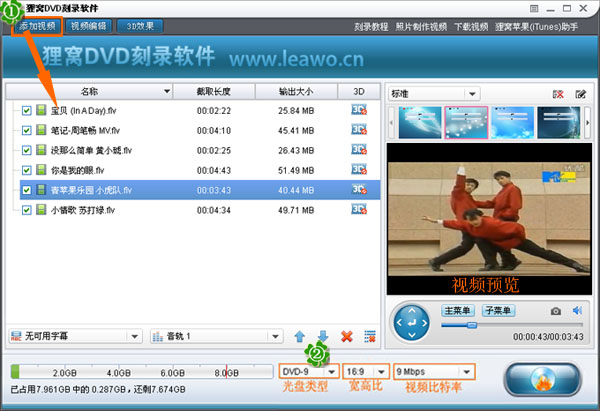Click 3D icon for 小情歌 苏打绿.flv
This screenshot has height=411, width=600.
[359, 210]
